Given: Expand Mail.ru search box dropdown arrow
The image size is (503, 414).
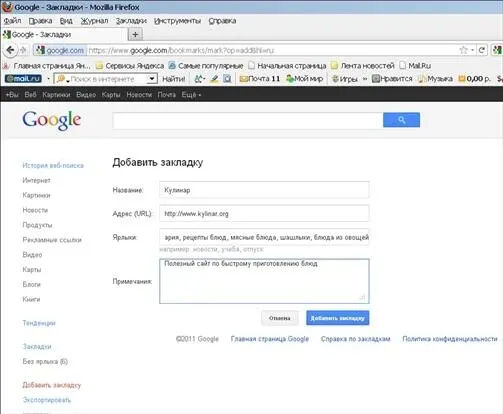Looking at the screenshot, I should point(152,79).
